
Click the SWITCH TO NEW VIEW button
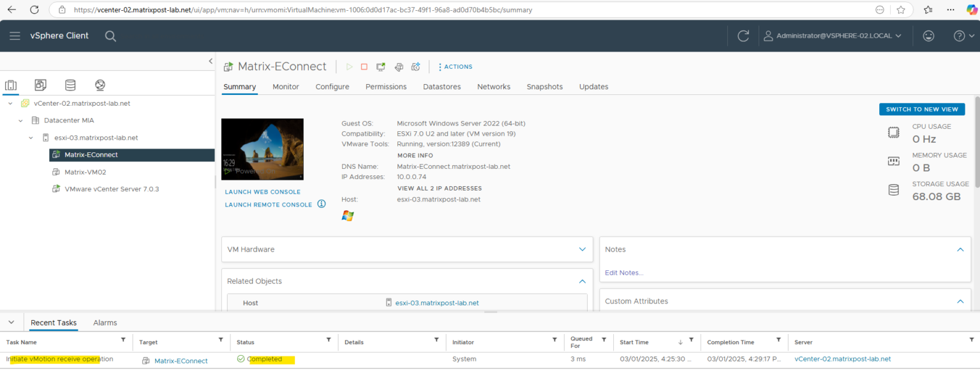921,109
